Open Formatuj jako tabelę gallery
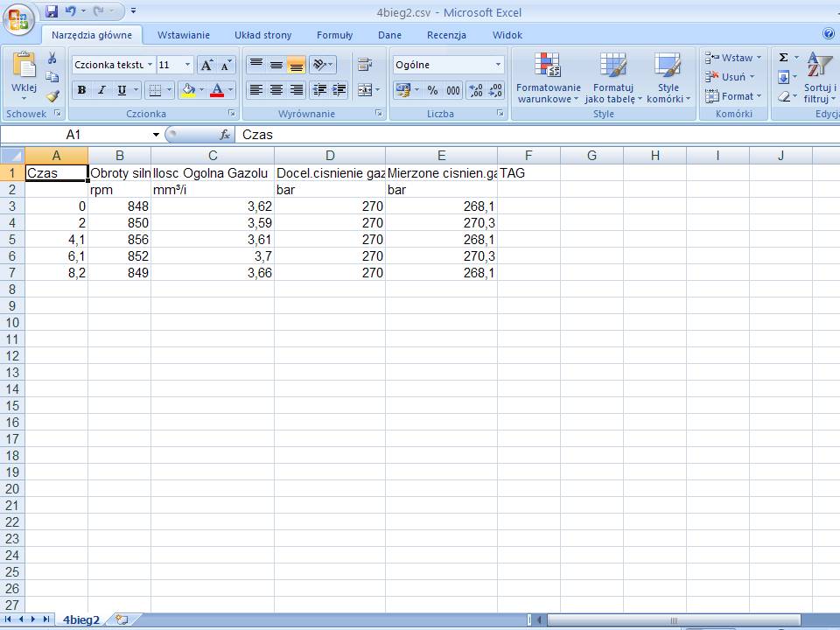 613,78
